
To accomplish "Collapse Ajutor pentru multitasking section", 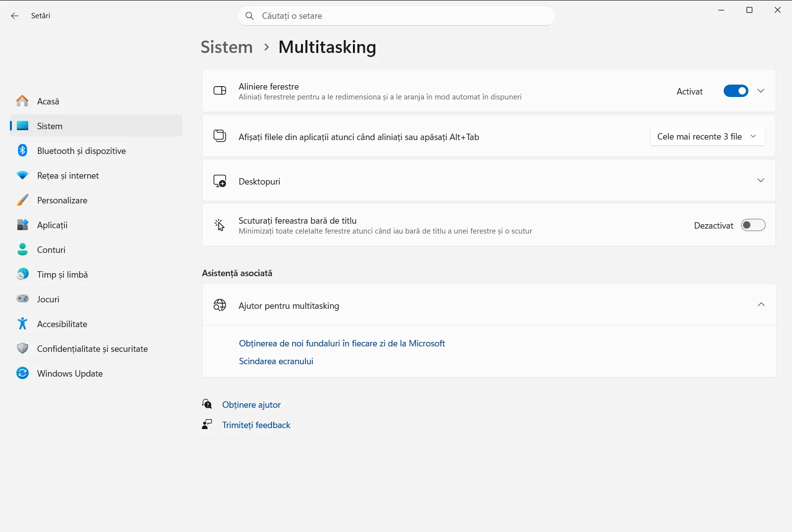I will click(761, 305).
